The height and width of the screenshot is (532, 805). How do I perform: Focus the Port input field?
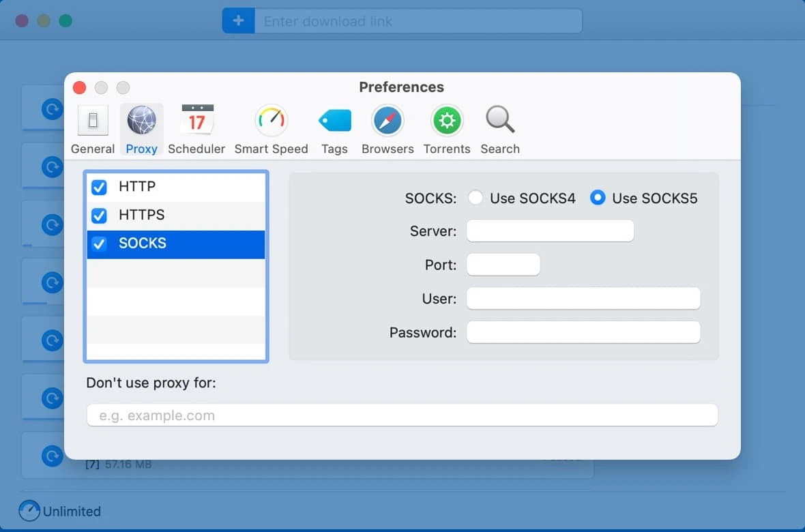503,265
